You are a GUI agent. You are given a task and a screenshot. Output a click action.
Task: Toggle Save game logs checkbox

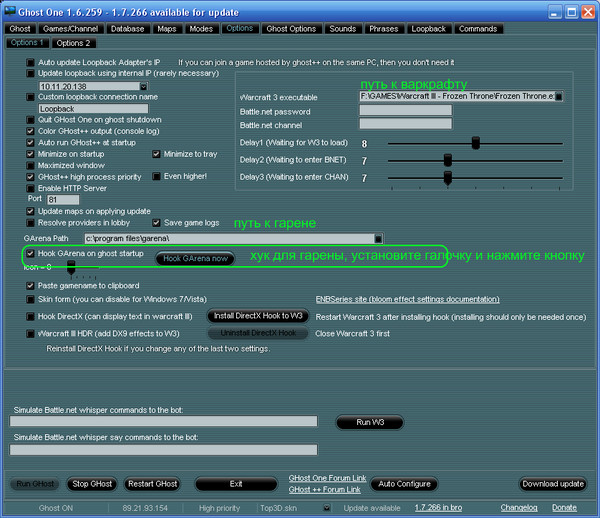point(156,223)
